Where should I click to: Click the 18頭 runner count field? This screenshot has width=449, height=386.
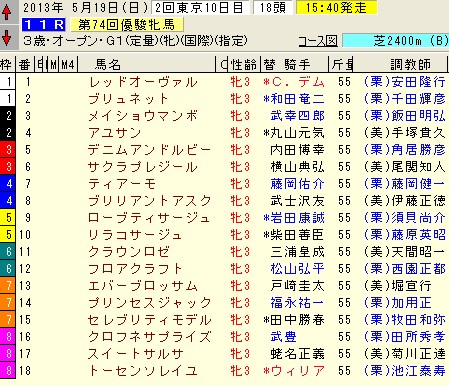(x=273, y=7)
